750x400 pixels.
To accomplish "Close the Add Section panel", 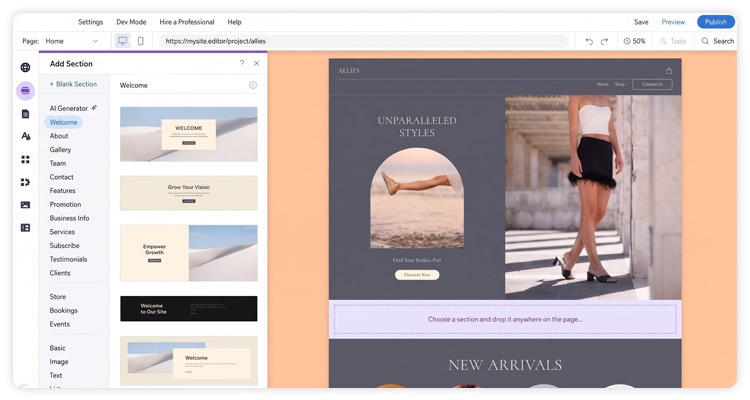I will point(256,63).
